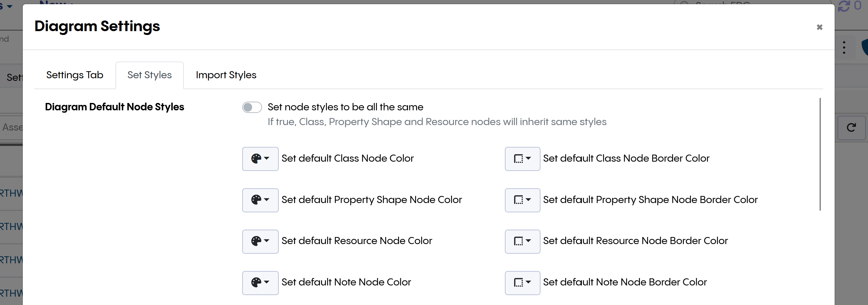Click the Resource Node Color palette icon
The height and width of the screenshot is (305, 868).
[x=256, y=241]
